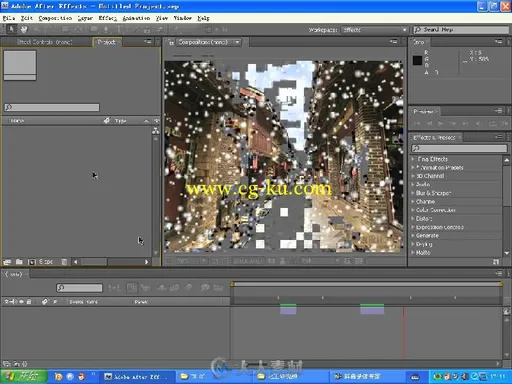Delete selected project item with trash icon
512x384 pixels.
(64, 262)
